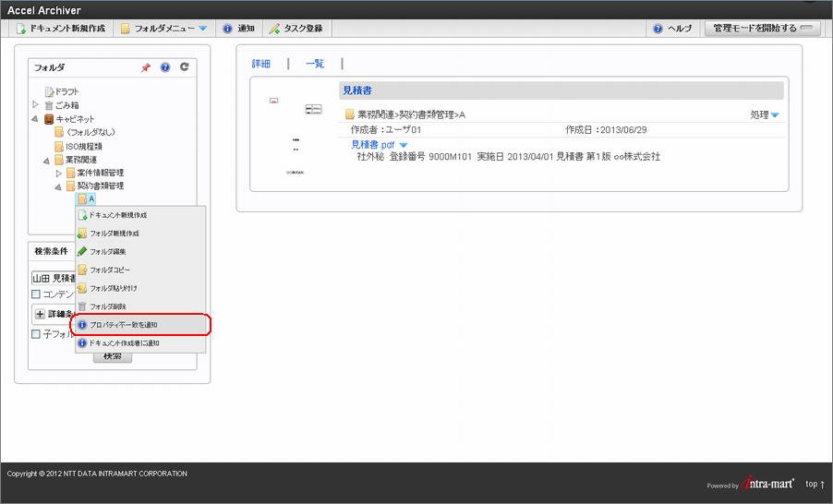Click the タスク登録 pencil icon
The image size is (833, 504).
pyautogui.click(x=274, y=29)
